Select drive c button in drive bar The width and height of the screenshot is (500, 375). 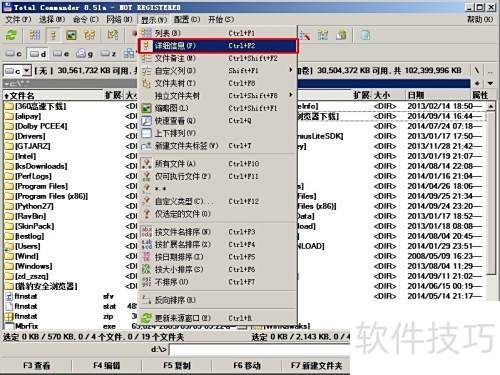14,54
